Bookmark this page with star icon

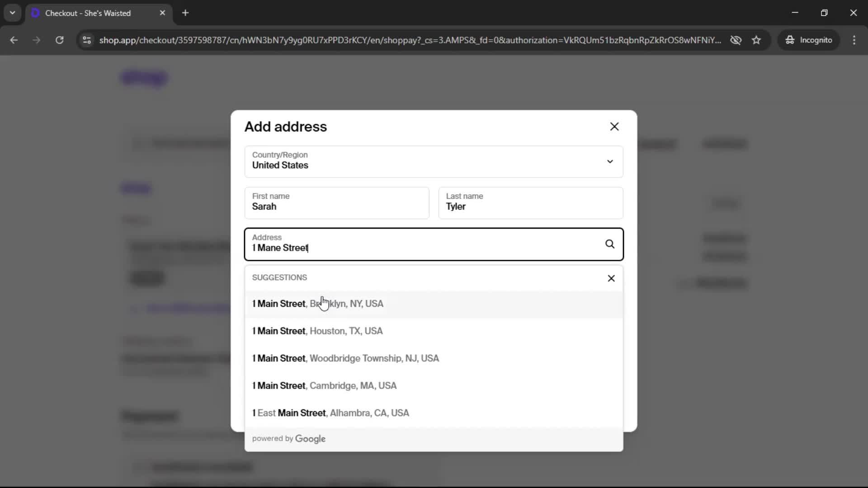(756, 40)
